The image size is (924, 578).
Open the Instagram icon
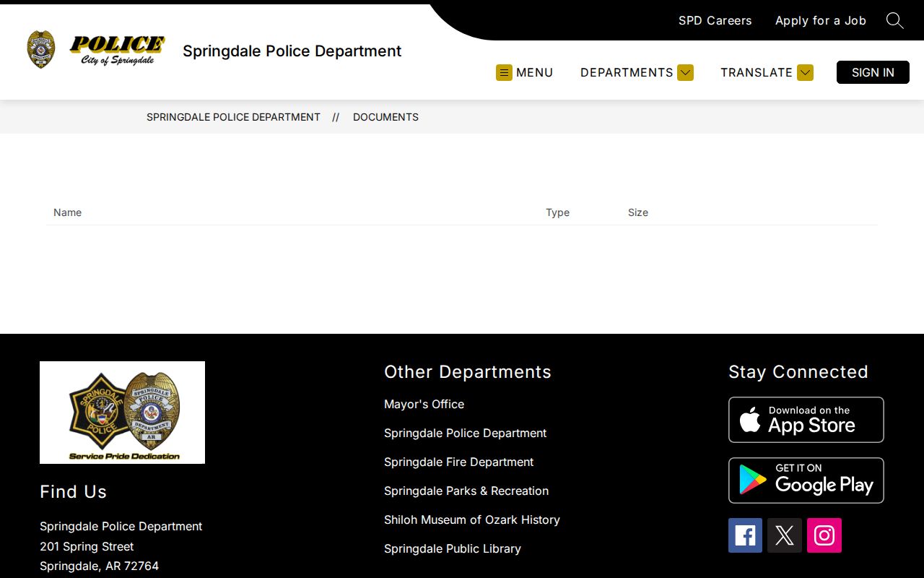[824, 535]
